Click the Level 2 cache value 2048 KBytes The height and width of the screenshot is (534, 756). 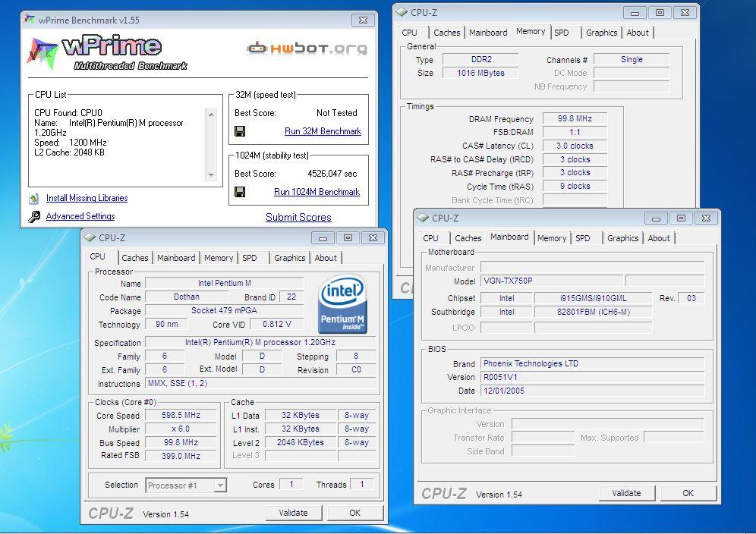(x=301, y=442)
